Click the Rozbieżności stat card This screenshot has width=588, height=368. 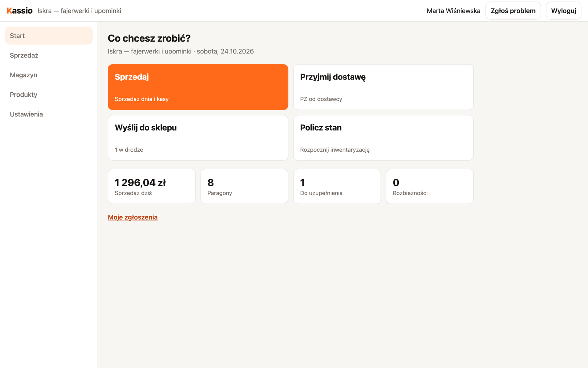(x=430, y=187)
